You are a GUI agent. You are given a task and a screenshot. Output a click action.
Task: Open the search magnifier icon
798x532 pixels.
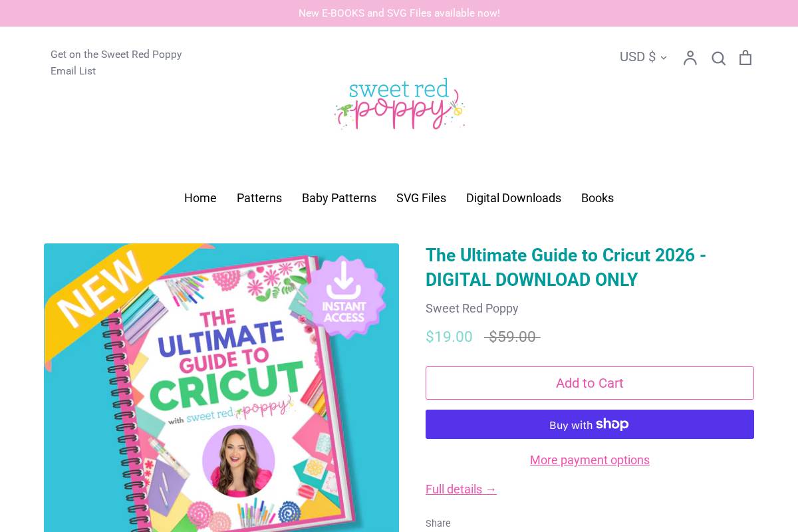(x=718, y=58)
